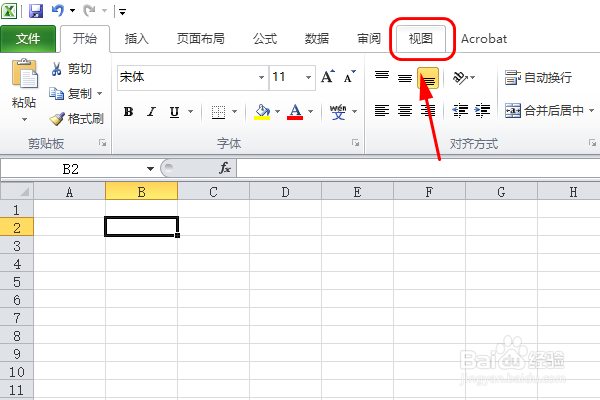Open the 公式 (Formulas) tab
This screenshot has height=400, width=600.
coord(265,38)
